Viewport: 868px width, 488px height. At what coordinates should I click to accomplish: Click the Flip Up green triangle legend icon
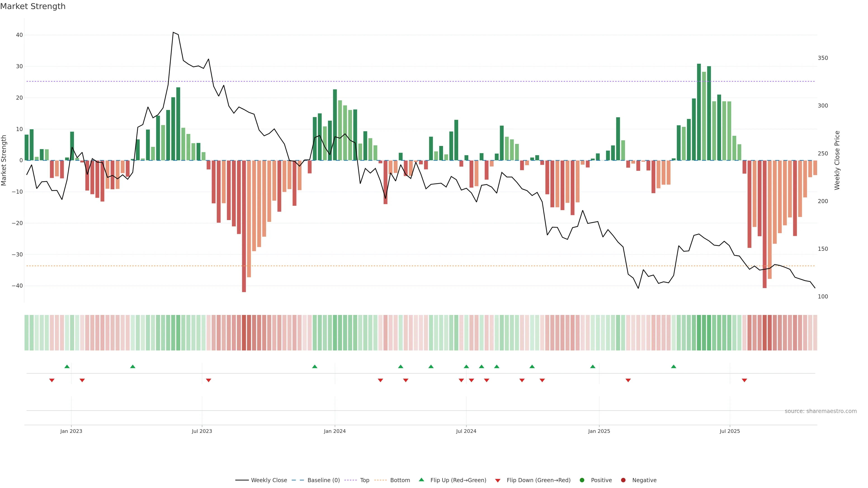(421, 480)
